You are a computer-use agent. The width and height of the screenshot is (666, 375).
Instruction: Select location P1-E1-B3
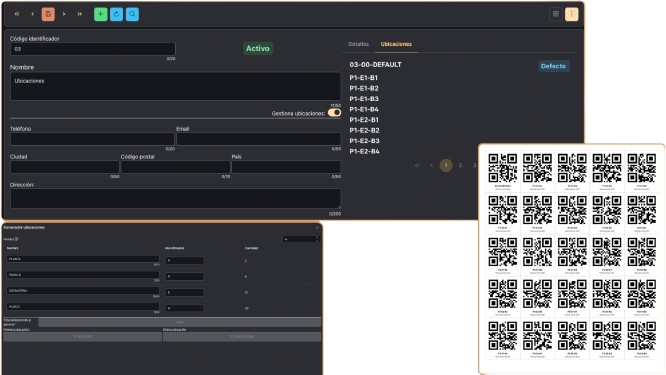click(364, 99)
